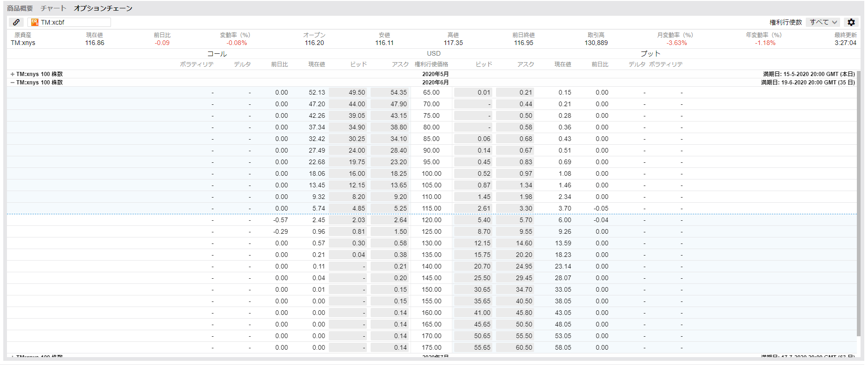Click the 権利行使価格 column header
This screenshot has height=365, width=868.
point(431,64)
